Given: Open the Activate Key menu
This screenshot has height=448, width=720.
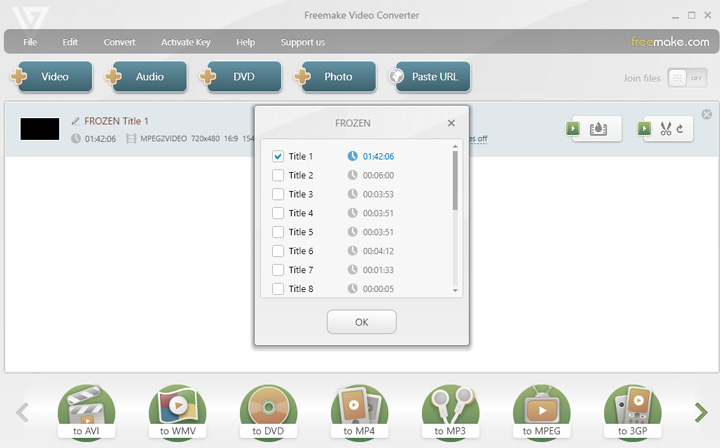Looking at the screenshot, I should (186, 42).
